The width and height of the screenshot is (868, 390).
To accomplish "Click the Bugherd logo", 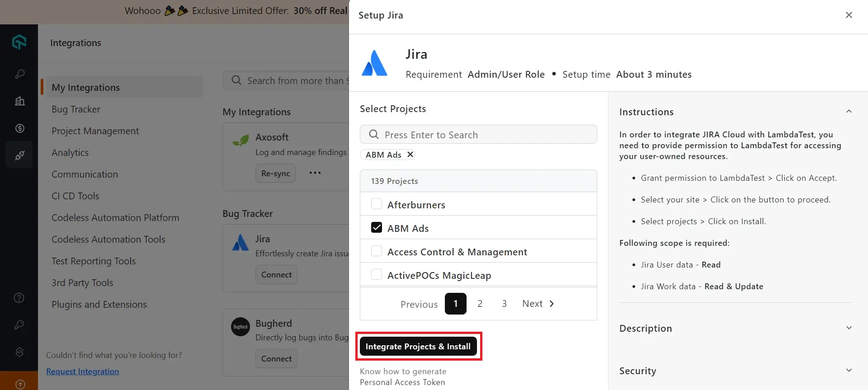I will pos(241,327).
